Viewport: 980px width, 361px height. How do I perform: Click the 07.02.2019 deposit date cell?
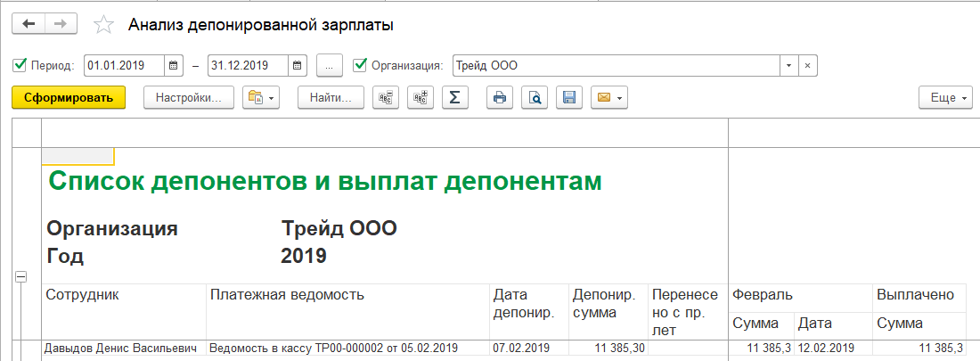[x=528, y=348]
